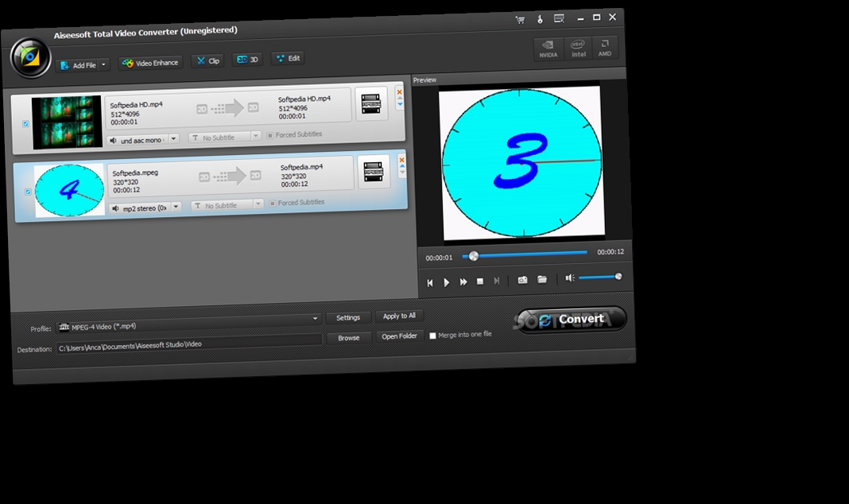The width and height of the screenshot is (849, 504).
Task: Step to next frame button
Action: 497,281
